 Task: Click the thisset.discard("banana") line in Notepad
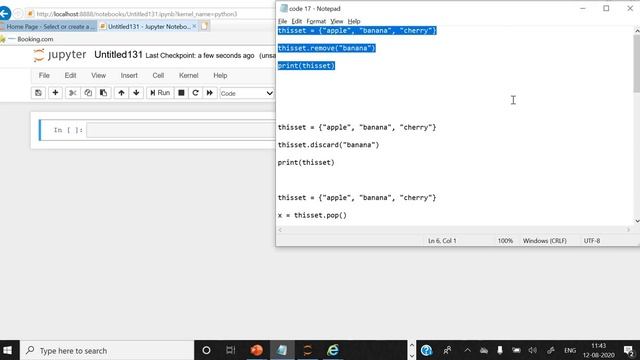329,145
